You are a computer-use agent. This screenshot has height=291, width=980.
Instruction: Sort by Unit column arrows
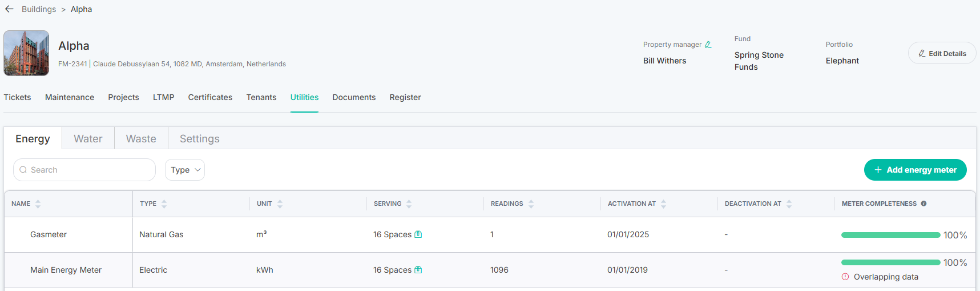pos(280,204)
